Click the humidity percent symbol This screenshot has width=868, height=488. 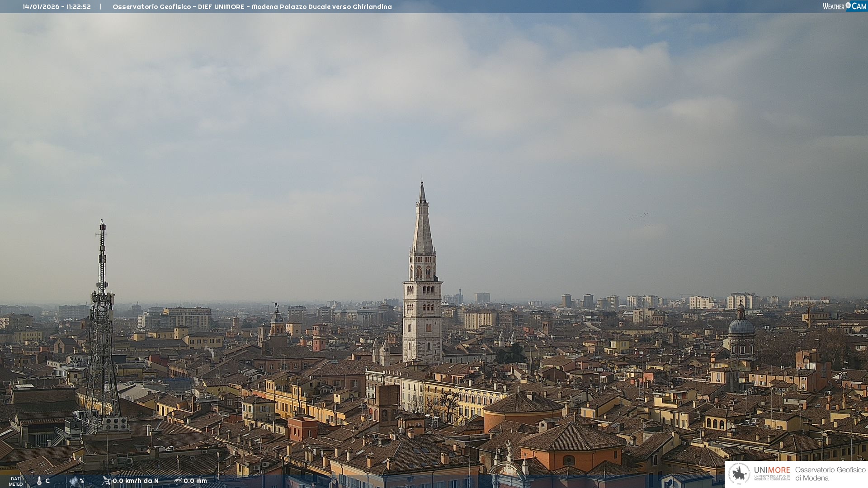82,481
